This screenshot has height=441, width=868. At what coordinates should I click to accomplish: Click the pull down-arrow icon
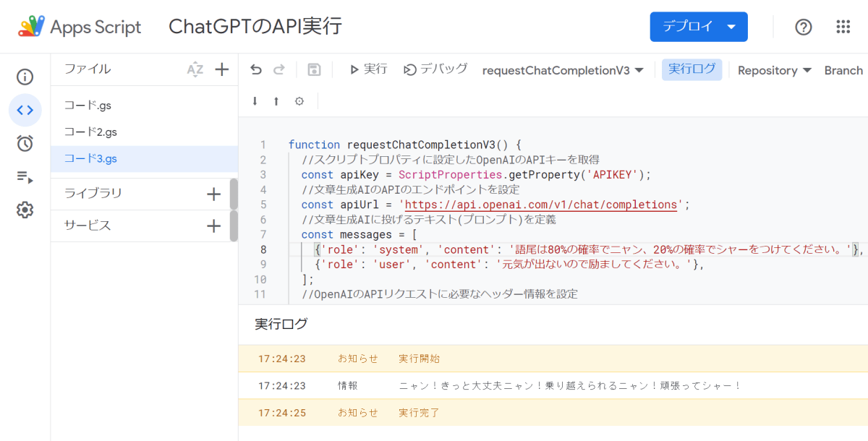pos(255,101)
